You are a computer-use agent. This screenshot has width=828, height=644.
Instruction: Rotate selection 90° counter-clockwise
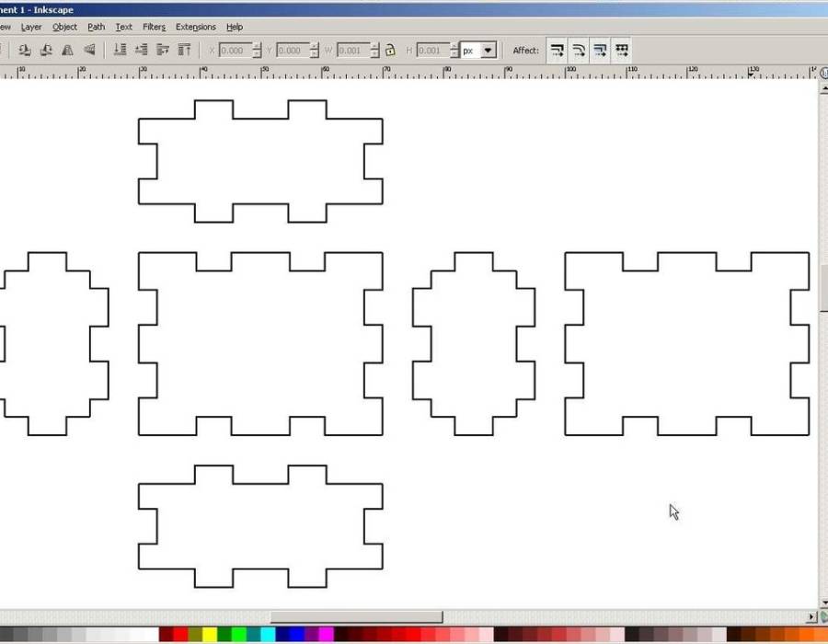point(24,51)
